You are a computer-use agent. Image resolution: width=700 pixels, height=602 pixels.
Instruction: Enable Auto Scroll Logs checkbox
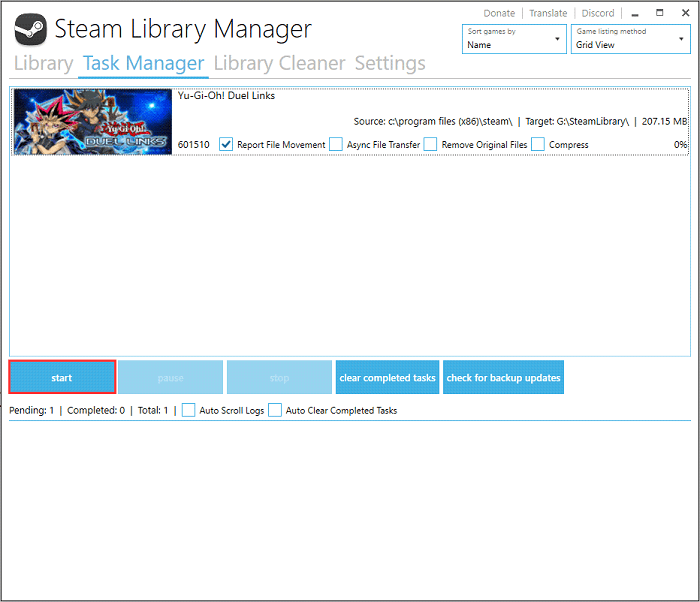tap(188, 410)
